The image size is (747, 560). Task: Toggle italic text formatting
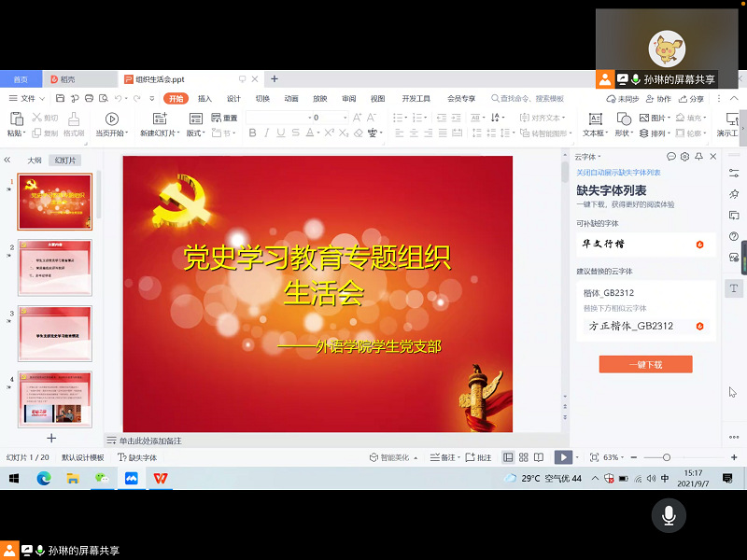pyautogui.click(x=267, y=133)
